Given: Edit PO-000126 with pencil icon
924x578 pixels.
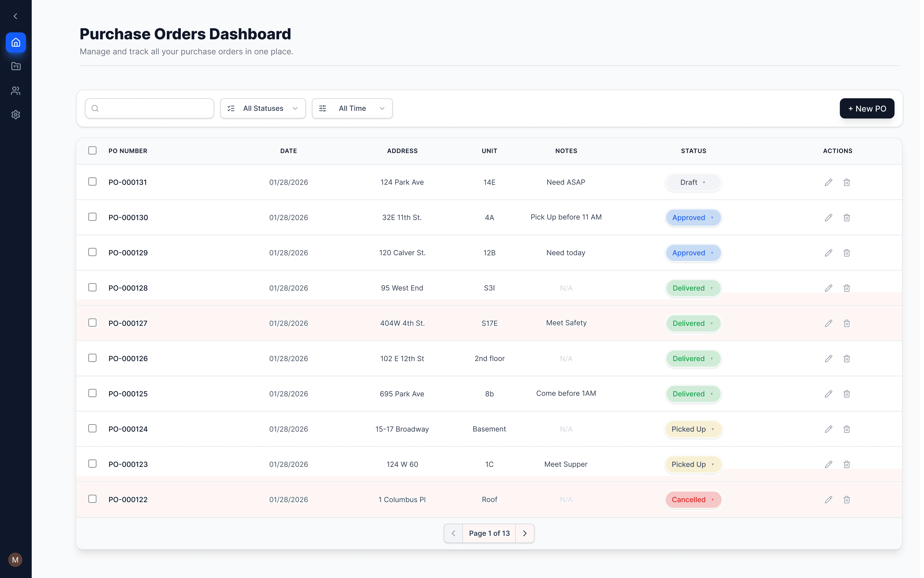Looking at the screenshot, I should pos(828,359).
